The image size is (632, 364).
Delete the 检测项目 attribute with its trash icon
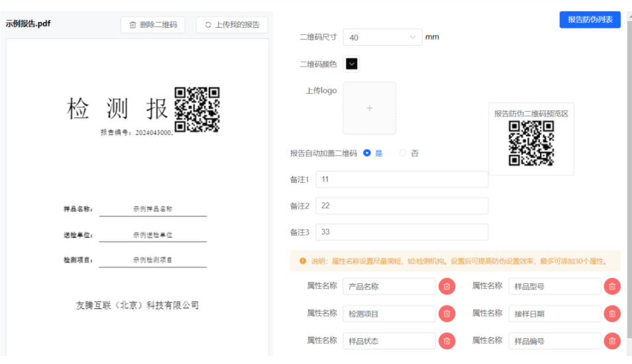(447, 314)
